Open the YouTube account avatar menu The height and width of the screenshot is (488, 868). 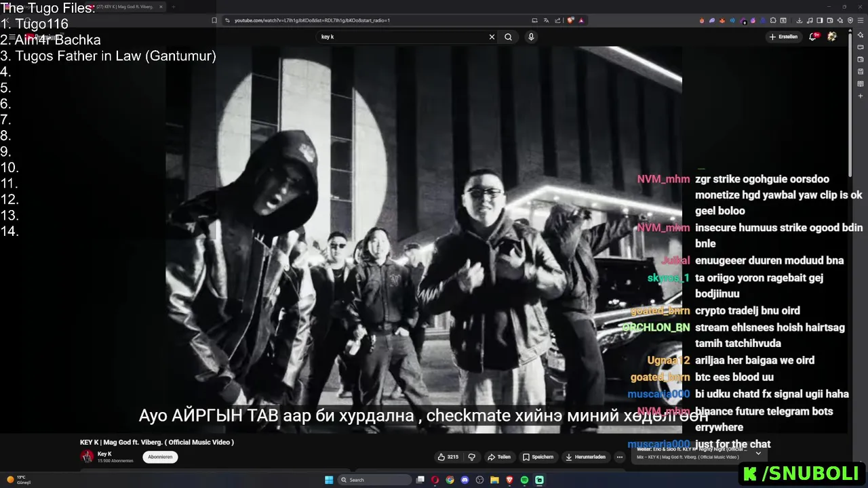tap(832, 37)
